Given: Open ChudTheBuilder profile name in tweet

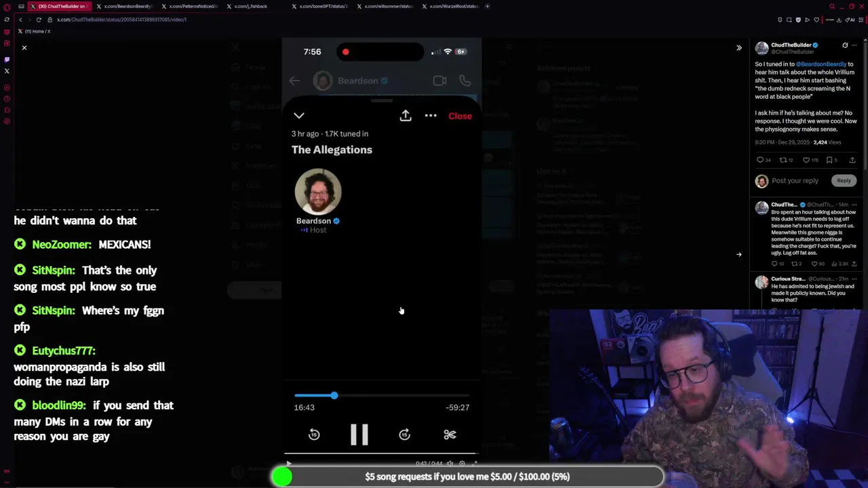Looking at the screenshot, I should pyautogui.click(x=791, y=45).
